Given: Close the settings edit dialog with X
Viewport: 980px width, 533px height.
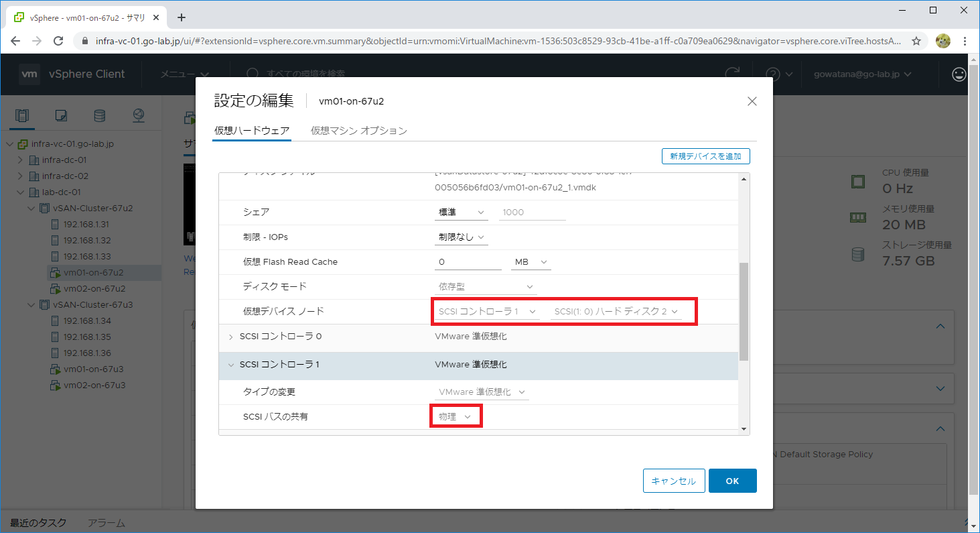Looking at the screenshot, I should point(752,101).
